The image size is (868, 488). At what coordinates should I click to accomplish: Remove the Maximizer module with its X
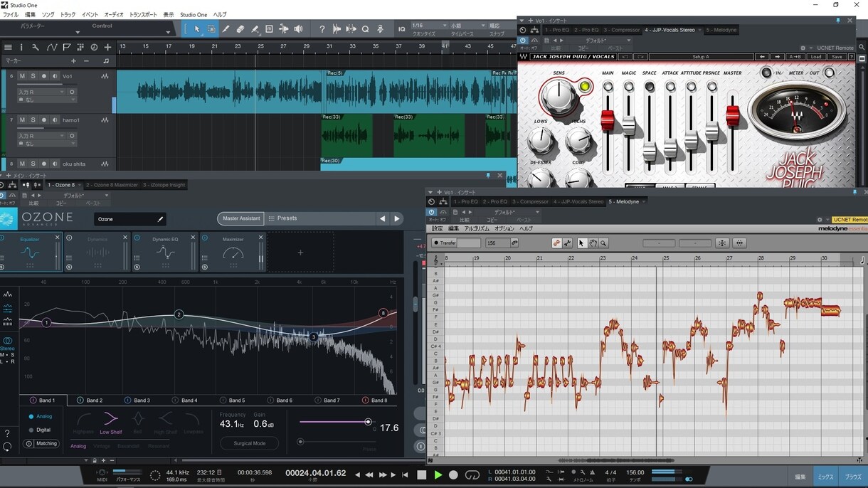(260, 238)
